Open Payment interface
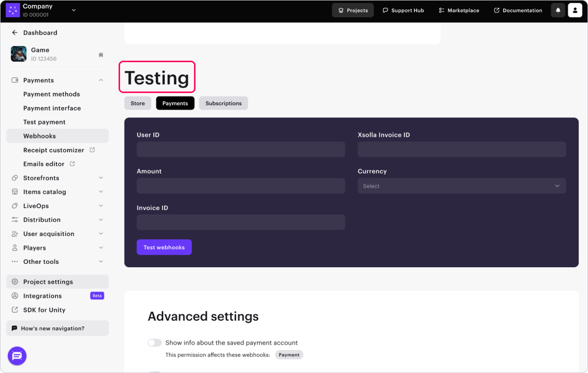 (x=52, y=108)
